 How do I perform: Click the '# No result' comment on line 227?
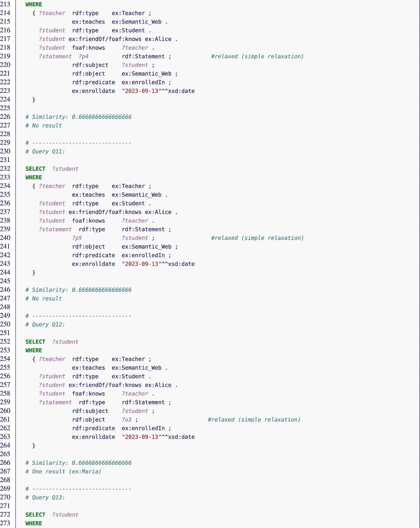coord(44,126)
